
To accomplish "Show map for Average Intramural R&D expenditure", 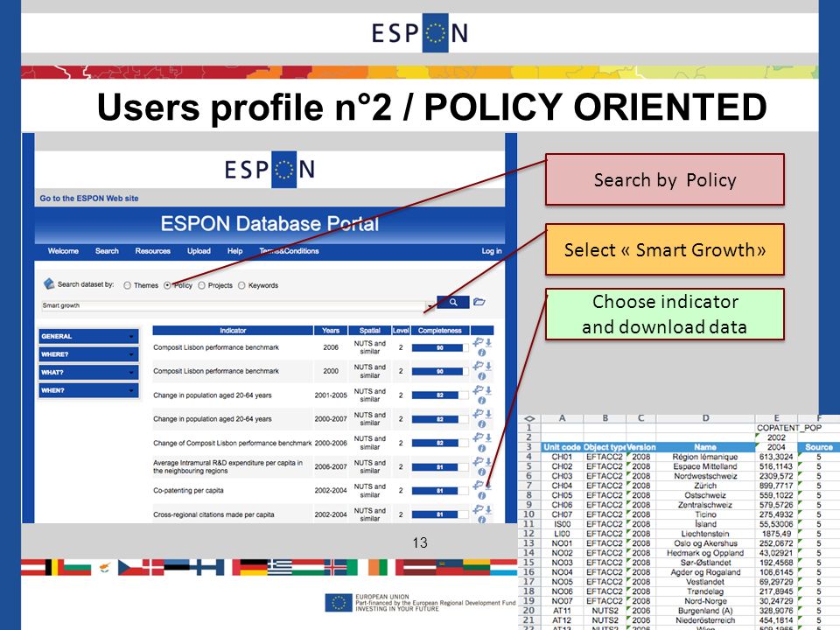I will (478, 462).
